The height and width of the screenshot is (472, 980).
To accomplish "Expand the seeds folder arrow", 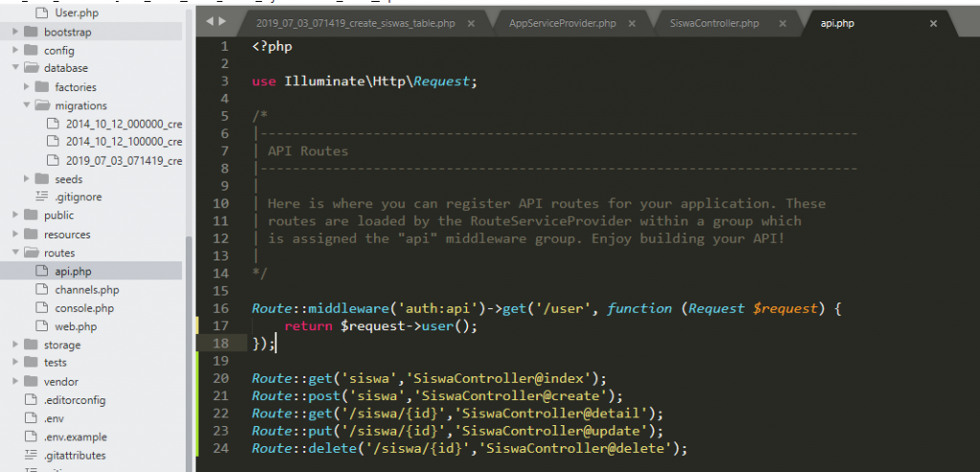I will (x=27, y=179).
